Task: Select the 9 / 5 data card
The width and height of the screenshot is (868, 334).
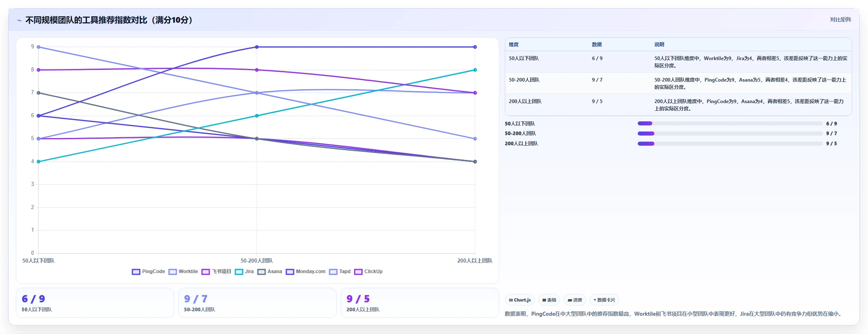Action: tap(420, 303)
